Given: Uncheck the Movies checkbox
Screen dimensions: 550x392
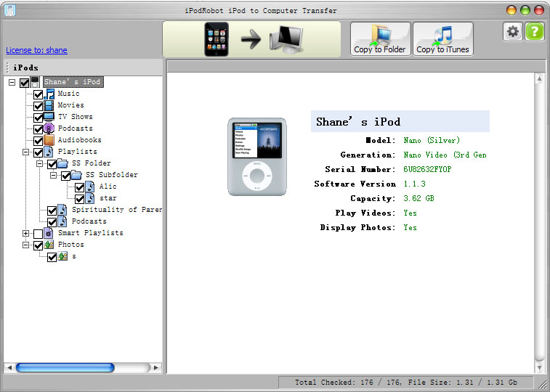Looking at the screenshot, I should [39, 106].
